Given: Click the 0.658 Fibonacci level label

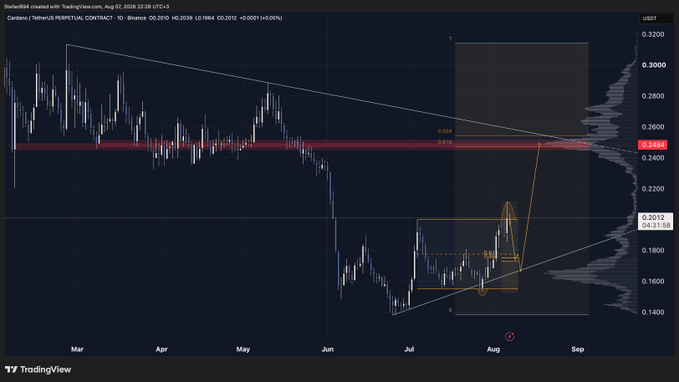Looking at the screenshot, I should click(x=445, y=131).
